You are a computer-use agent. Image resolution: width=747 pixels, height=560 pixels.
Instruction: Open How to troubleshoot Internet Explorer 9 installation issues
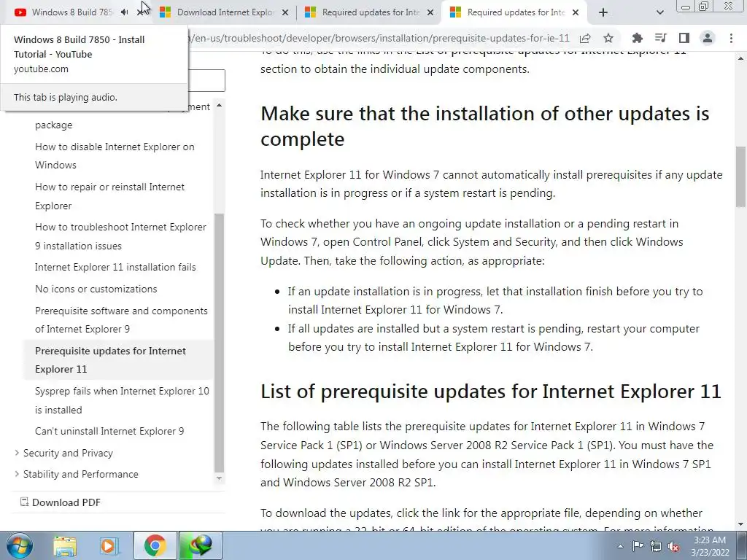(x=120, y=236)
